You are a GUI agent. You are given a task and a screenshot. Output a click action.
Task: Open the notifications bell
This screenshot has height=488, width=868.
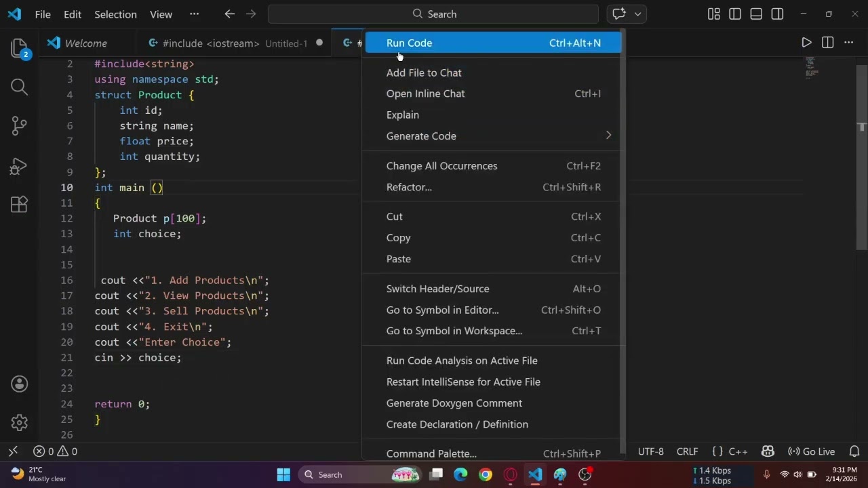coord(854,451)
